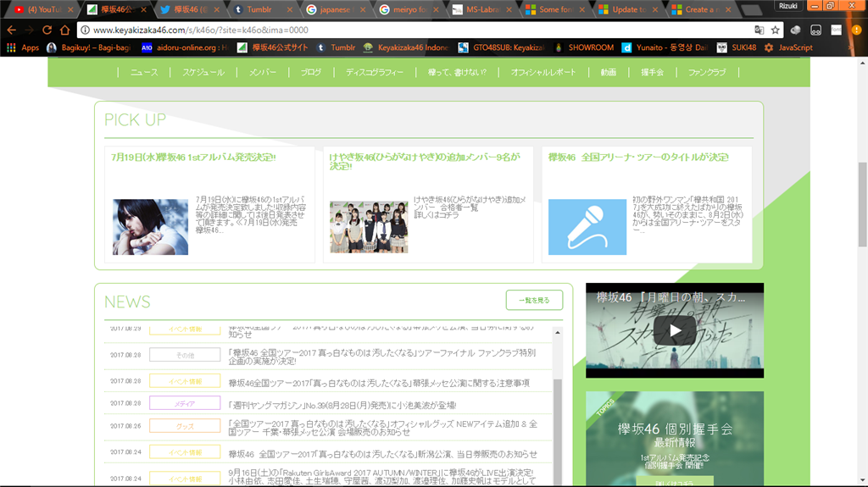Open aidoru-online.org bookmark

pyautogui.click(x=184, y=47)
